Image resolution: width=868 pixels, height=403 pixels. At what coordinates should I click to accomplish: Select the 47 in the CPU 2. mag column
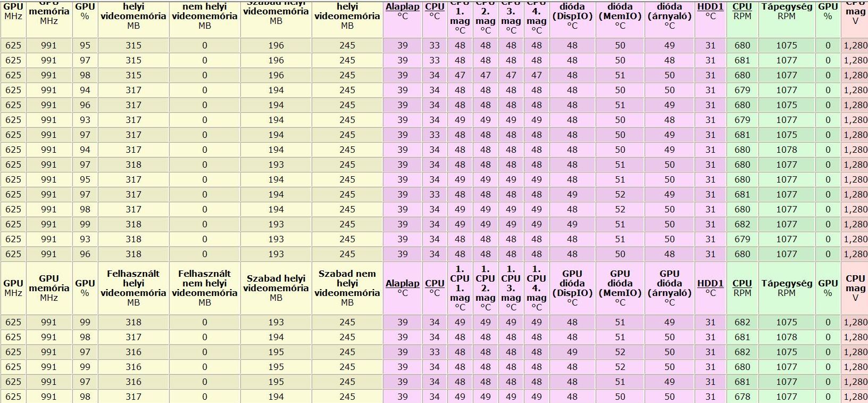pos(486,75)
